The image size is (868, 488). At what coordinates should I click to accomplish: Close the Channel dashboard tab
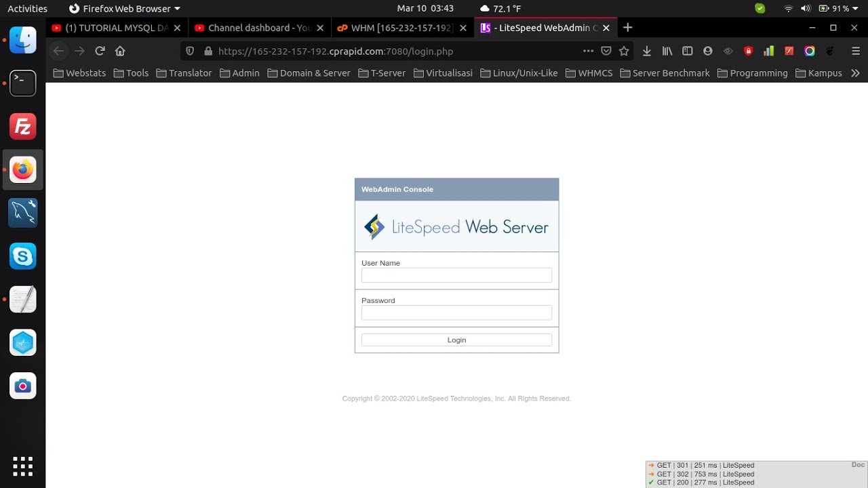pos(320,28)
